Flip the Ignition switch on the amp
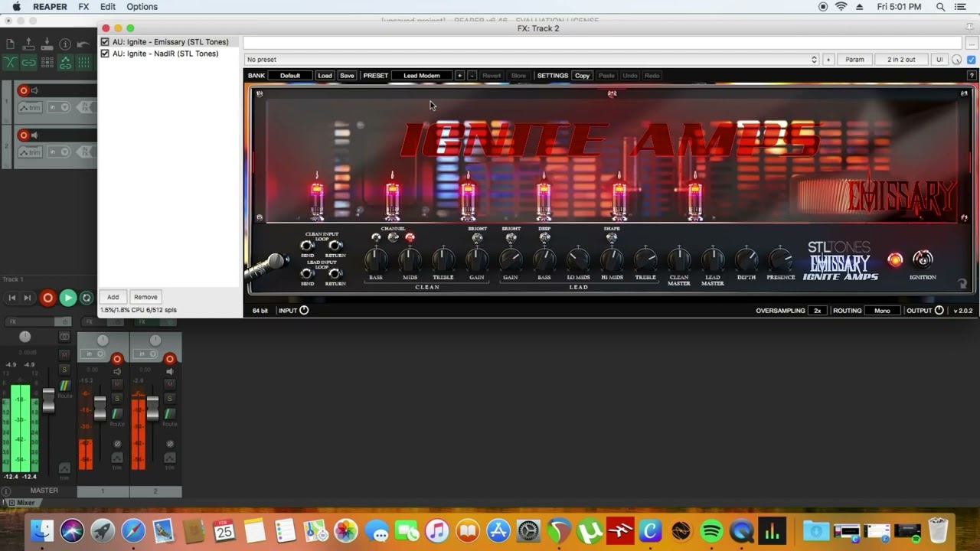Image resolution: width=980 pixels, height=551 pixels. (923, 259)
